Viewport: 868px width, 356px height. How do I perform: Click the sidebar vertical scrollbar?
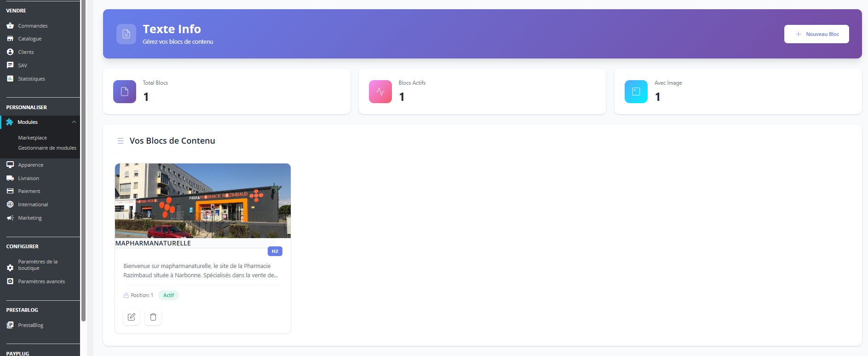pyautogui.click(x=83, y=161)
